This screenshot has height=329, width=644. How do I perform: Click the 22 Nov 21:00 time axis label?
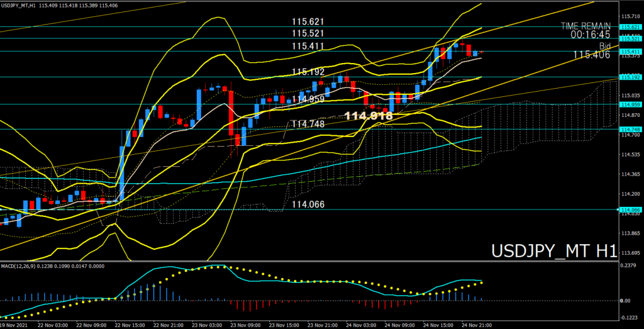point(169,325)
